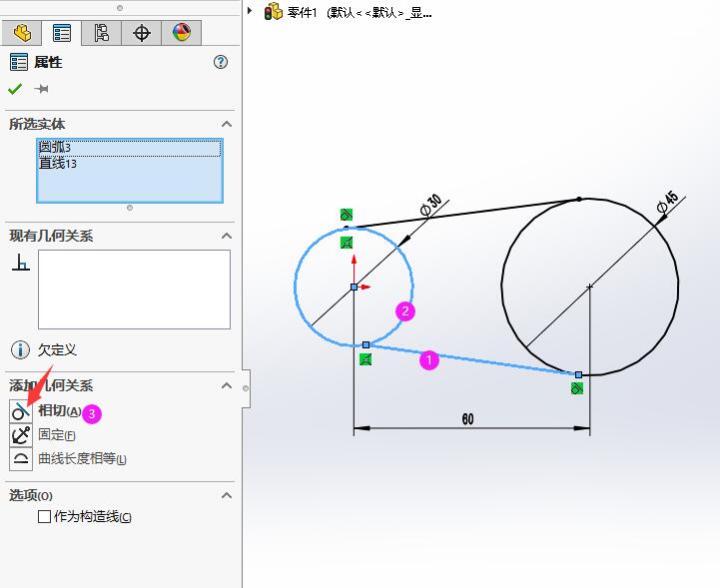The image size is (720, 588).
Task: Expand the 零件1 flyout tree arrow
Action: (250, 11)
